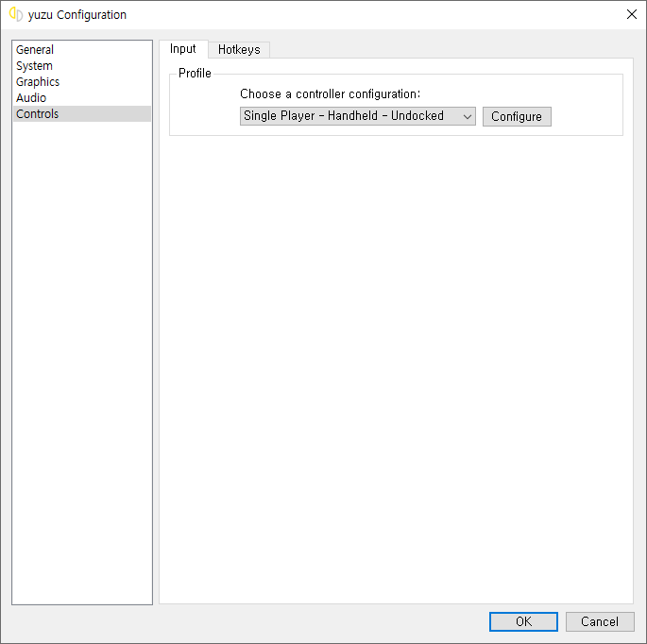Image resolution: width=647 pixels, height=644 pixels.
Task: Select System in the settings list
Action: click(x=81, y=65)
